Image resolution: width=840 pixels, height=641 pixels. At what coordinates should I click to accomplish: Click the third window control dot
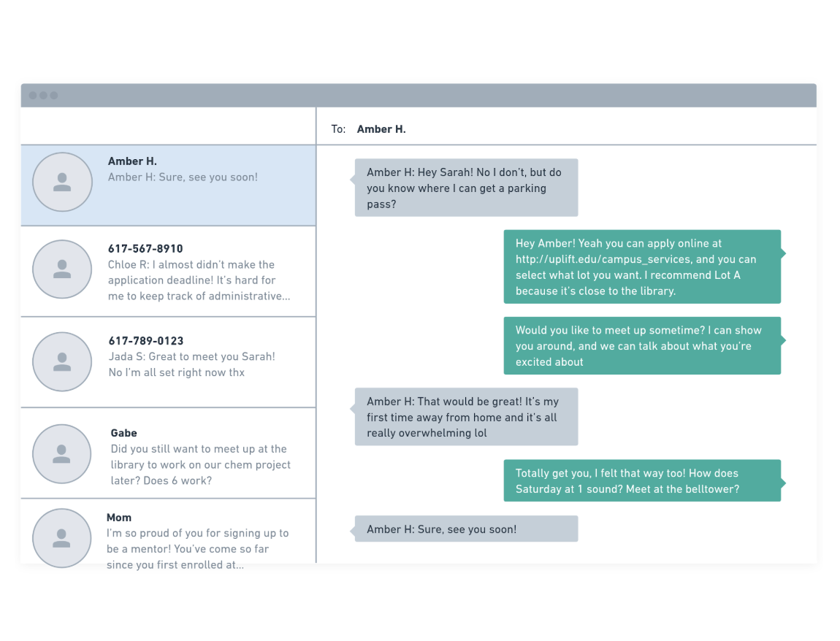[x=53, y=96]
